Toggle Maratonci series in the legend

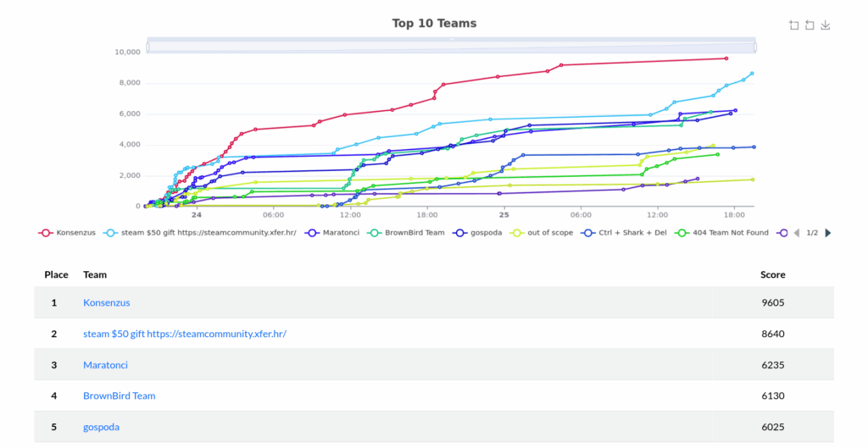pos(332,233)
